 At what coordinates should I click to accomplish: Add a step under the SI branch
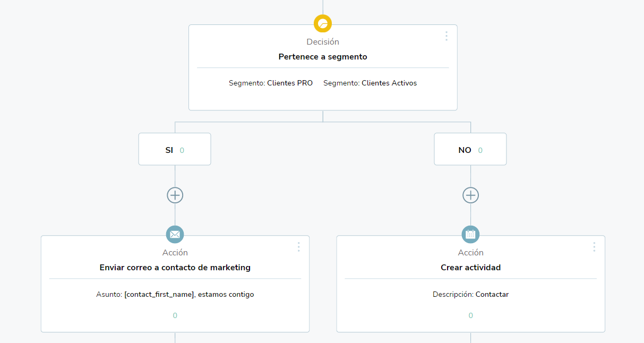click(x=175, y=195)
